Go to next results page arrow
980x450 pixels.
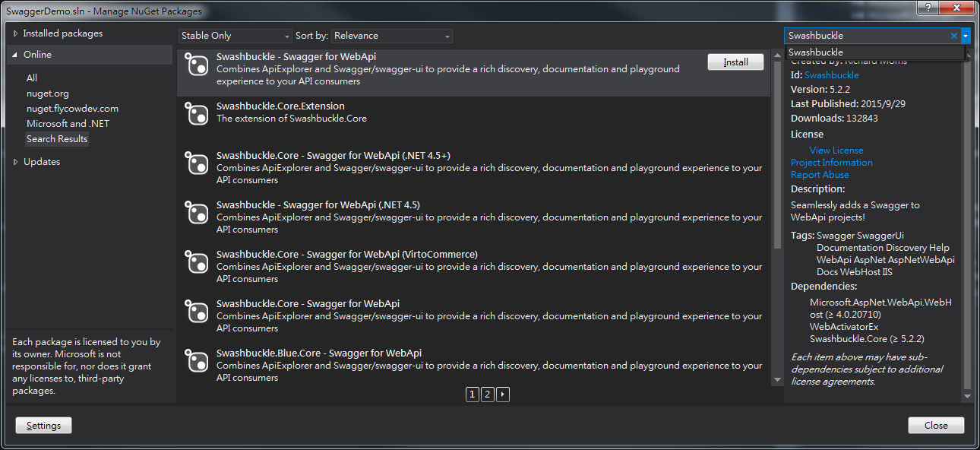[503, 395]
